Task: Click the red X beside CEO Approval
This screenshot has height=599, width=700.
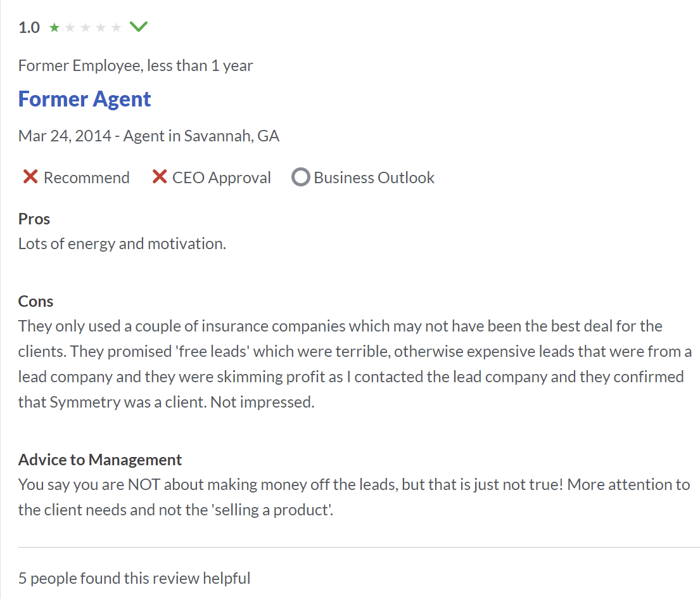Action: pyautogui.click(x=160, y=177)
